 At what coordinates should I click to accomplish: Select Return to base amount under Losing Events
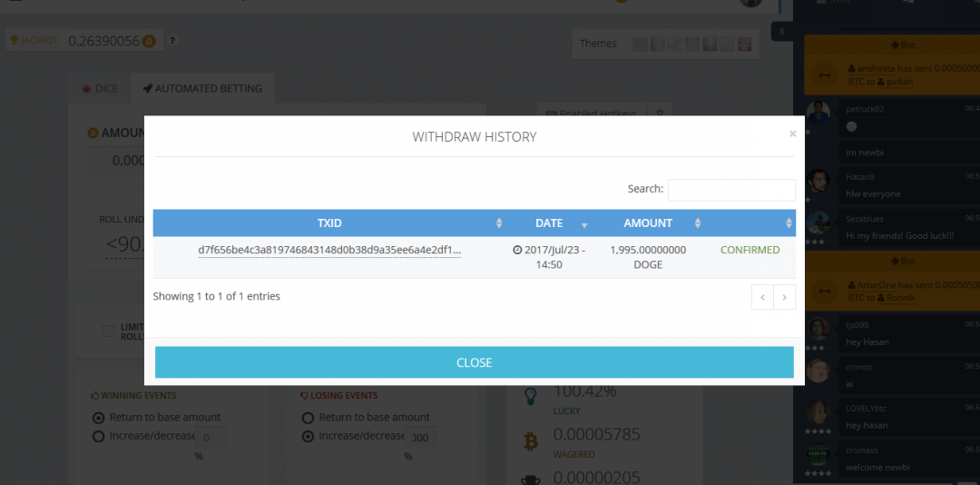click(x=308, y=417)
